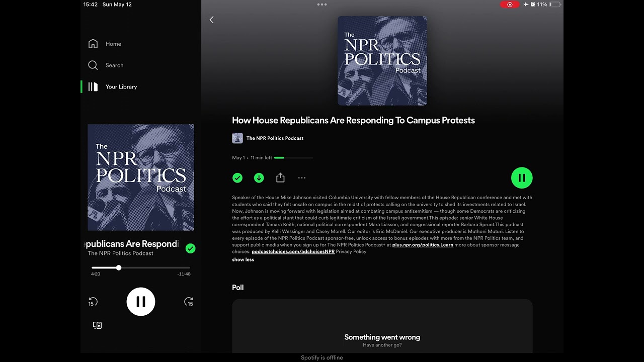Image resolution: width=644 pixels, height=362 pixels.
Task: Tap the episode title heading
Action: tap(353, 120)
